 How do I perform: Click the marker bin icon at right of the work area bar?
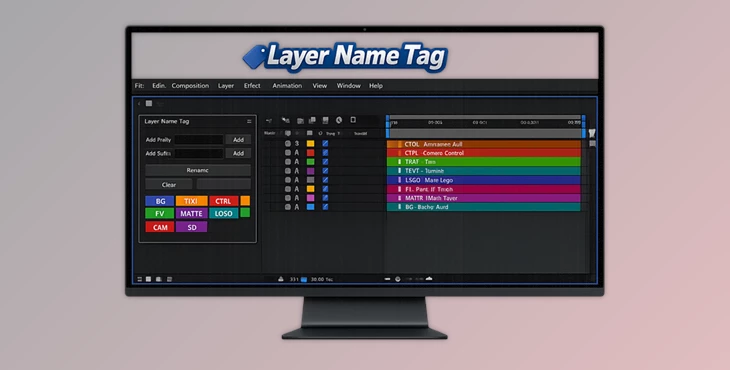(592, 133)
